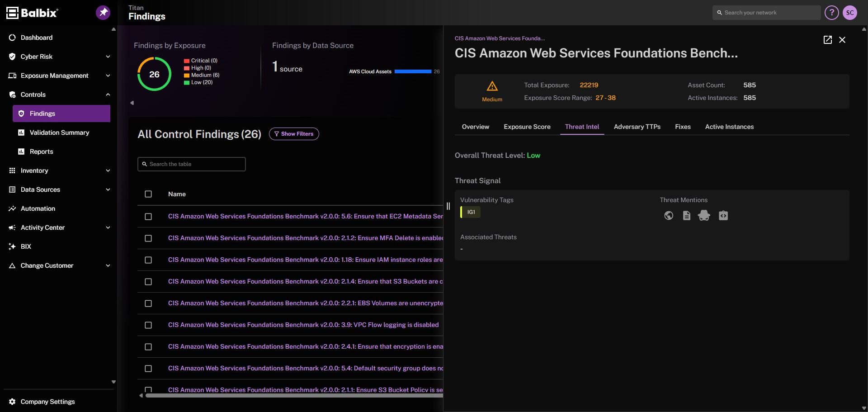The width and height of the screenshot is (868, 412).
Task: Open the help question mark icon
Action: [x=831, y=13]
